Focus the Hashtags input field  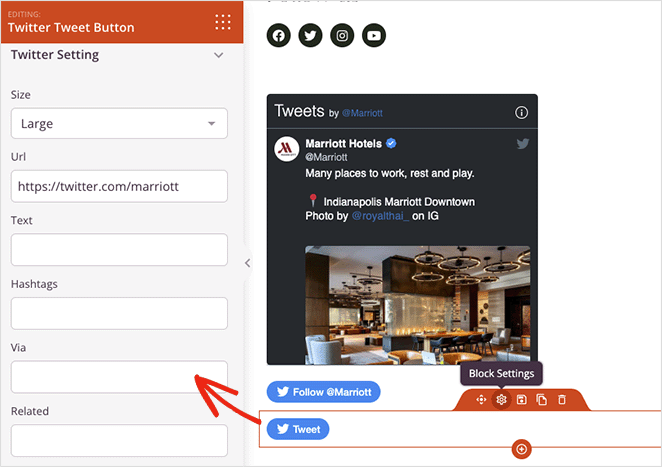tap(119, 313)
